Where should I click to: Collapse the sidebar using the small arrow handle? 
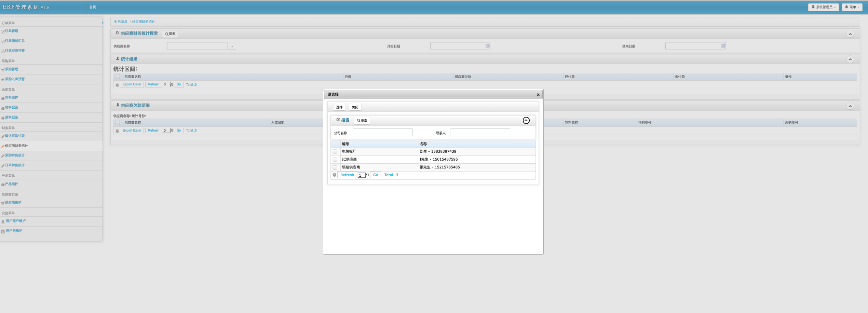103,23
